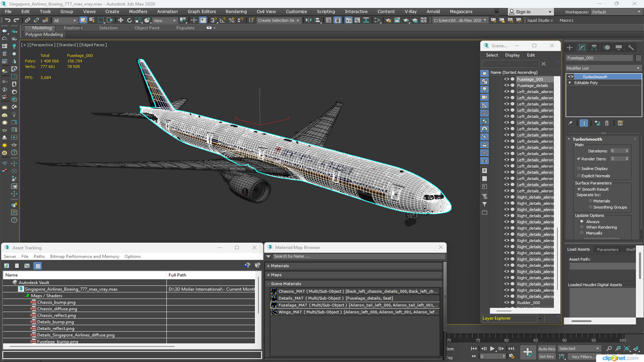This screenshot has height=362, width=644.
Task: Click Object Paint ribbon tab
Action: 147,28
